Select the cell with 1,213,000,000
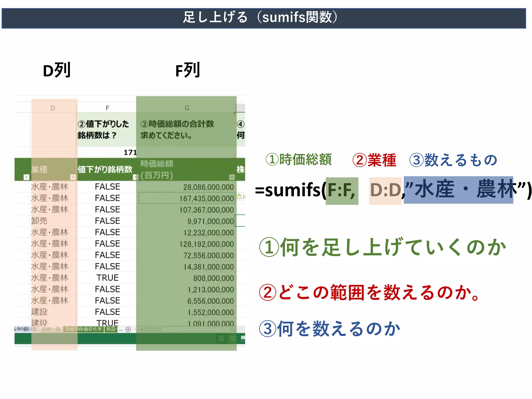Screen dimensions: 532x399 tap(187, 289)
